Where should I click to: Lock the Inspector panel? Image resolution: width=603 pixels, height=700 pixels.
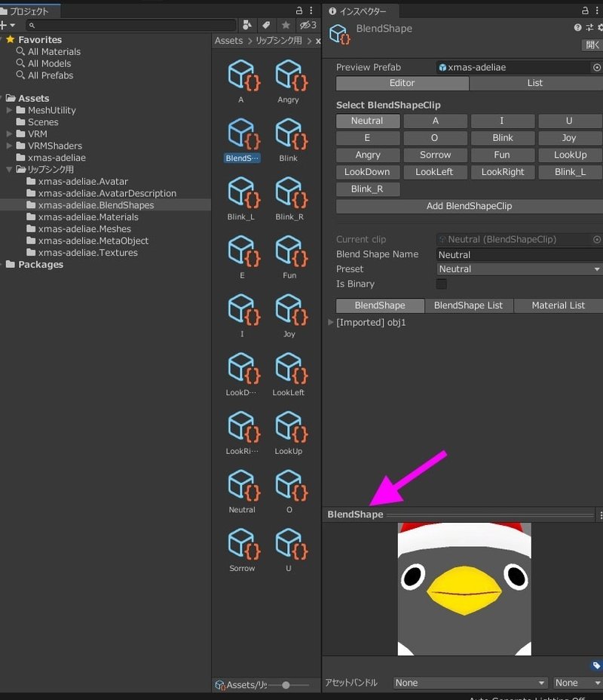[x=585, y=11]
